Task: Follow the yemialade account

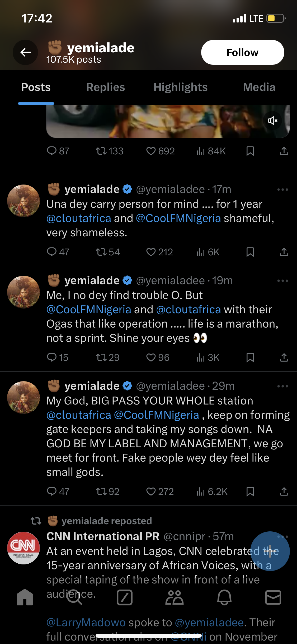Action: click(242, 52)
